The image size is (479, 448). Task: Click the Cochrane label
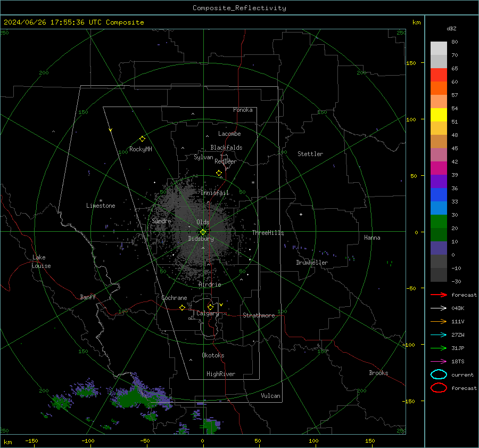coord(174,298)
